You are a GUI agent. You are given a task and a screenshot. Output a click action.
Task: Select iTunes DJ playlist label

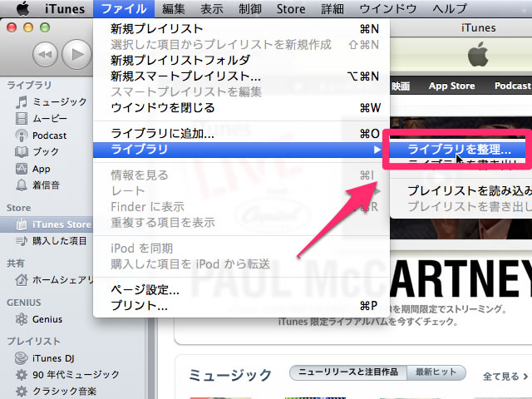coord(53,358)
